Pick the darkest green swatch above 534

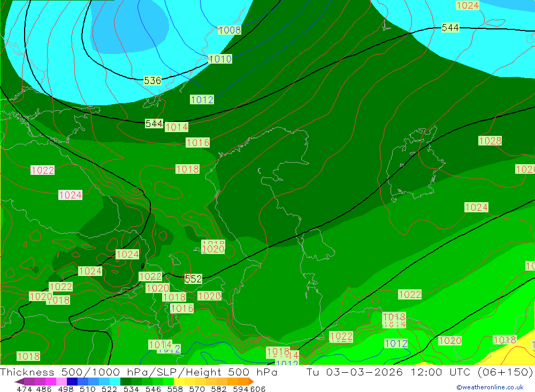coord(125,381)
